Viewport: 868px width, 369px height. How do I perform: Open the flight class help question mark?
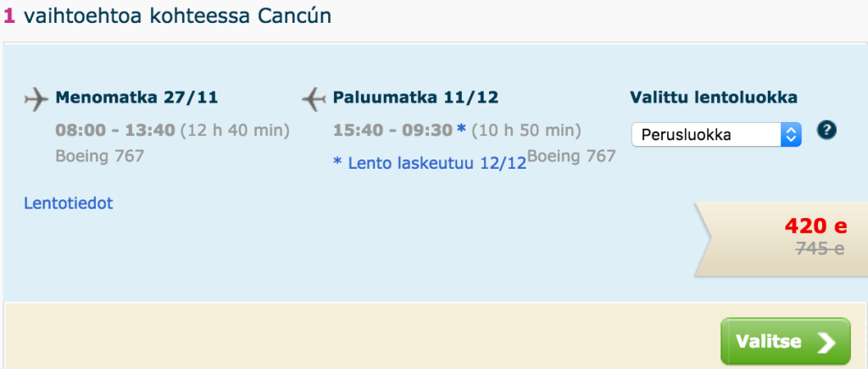(x=826, y=130)
